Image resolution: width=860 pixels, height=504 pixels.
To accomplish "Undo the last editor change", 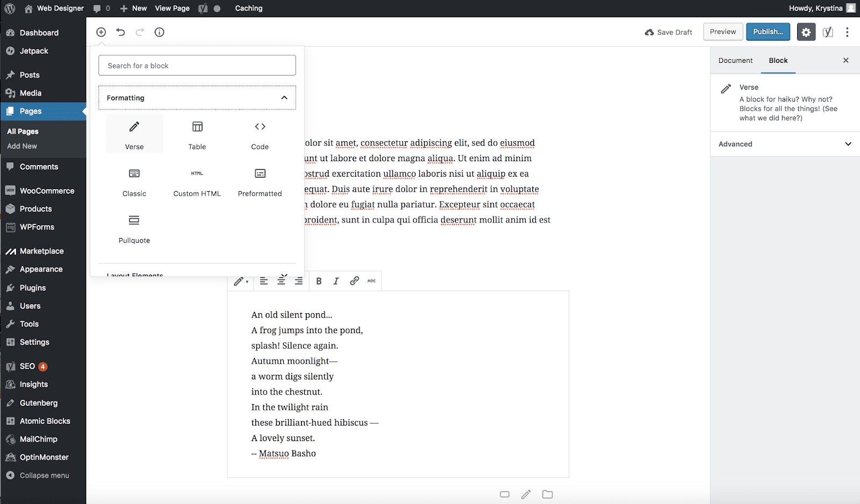I will click(x=120, y=32).
